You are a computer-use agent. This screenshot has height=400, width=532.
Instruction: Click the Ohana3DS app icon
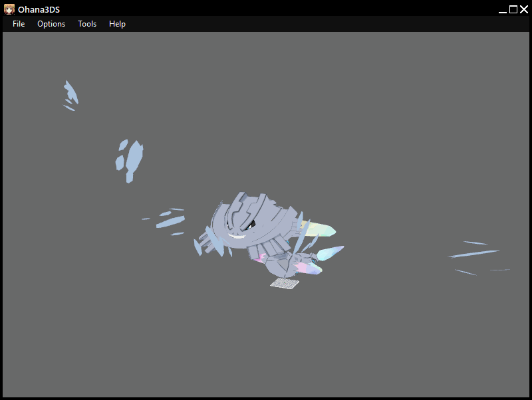point(9,9)
